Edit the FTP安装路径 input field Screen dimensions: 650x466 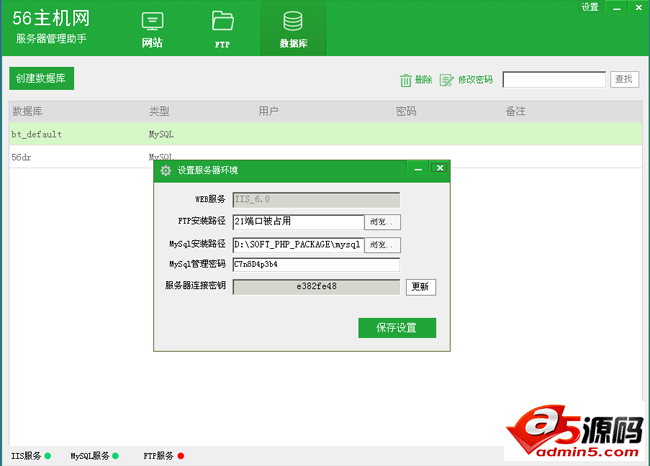pos(298,222)
